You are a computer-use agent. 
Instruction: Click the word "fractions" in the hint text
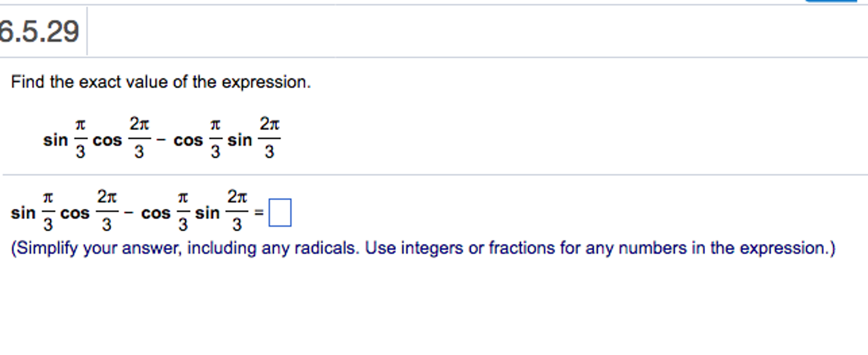(521, 248)
